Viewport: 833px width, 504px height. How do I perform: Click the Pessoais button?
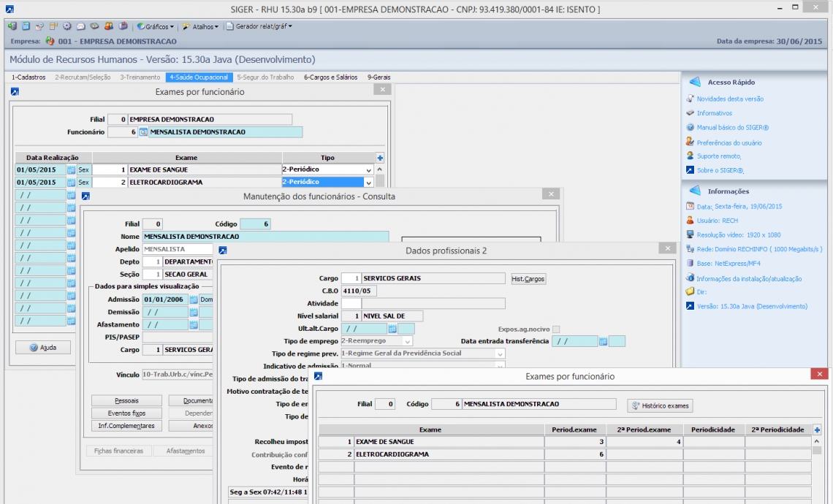click(x=126, y=400)
